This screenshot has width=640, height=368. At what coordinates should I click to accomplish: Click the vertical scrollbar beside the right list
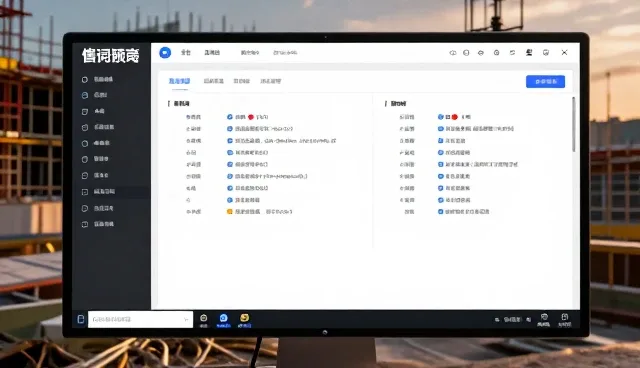(573, 124)
